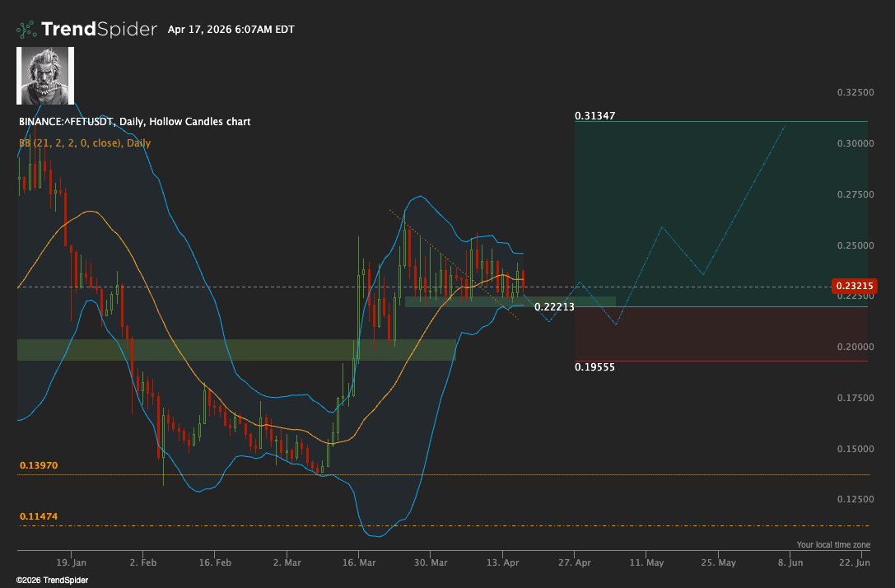Click the "Your local time zone" text
This screenshot has width=895, height=588.
click(832, 544)
